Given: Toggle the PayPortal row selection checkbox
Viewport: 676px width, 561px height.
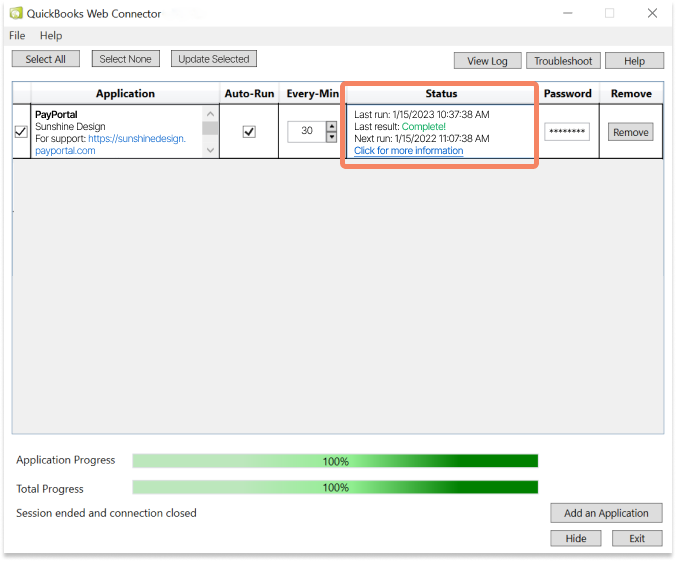Looking at the screenshot, I should [21, 132].
